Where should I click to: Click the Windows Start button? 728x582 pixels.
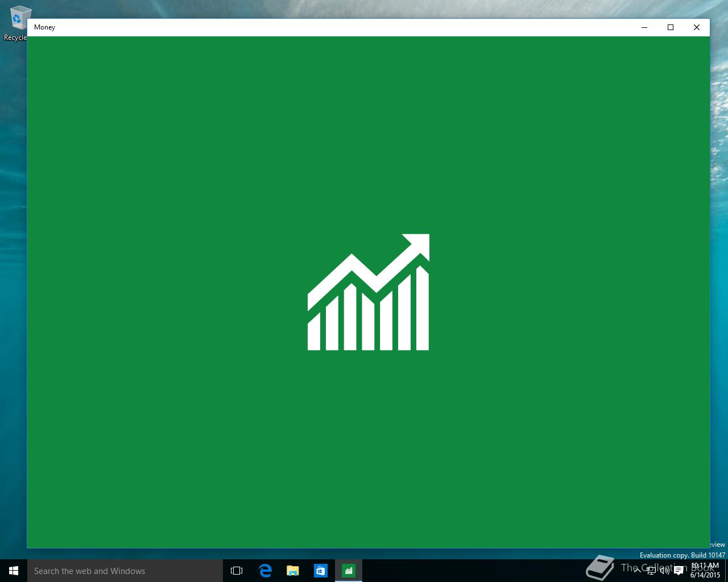(x=14, y=571)
